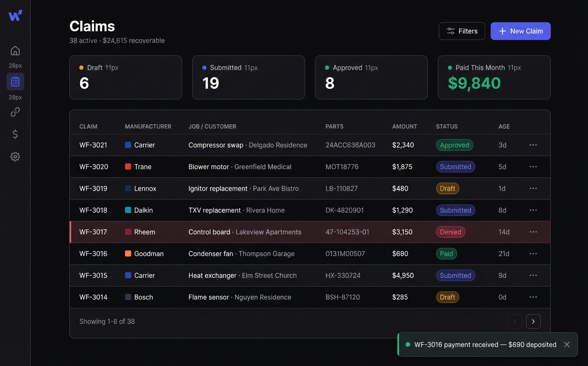Click the New Claim button

click(x=520, y=31)
